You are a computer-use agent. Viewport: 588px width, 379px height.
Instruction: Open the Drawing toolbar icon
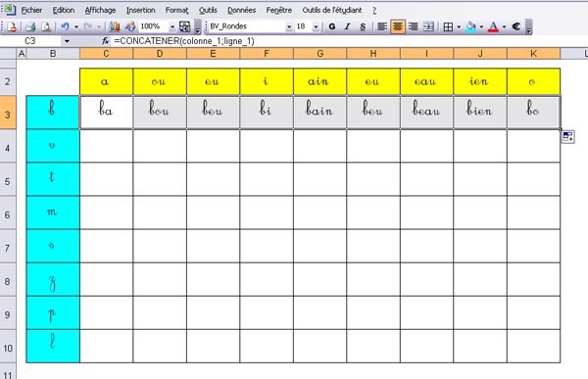pos(130,26)
